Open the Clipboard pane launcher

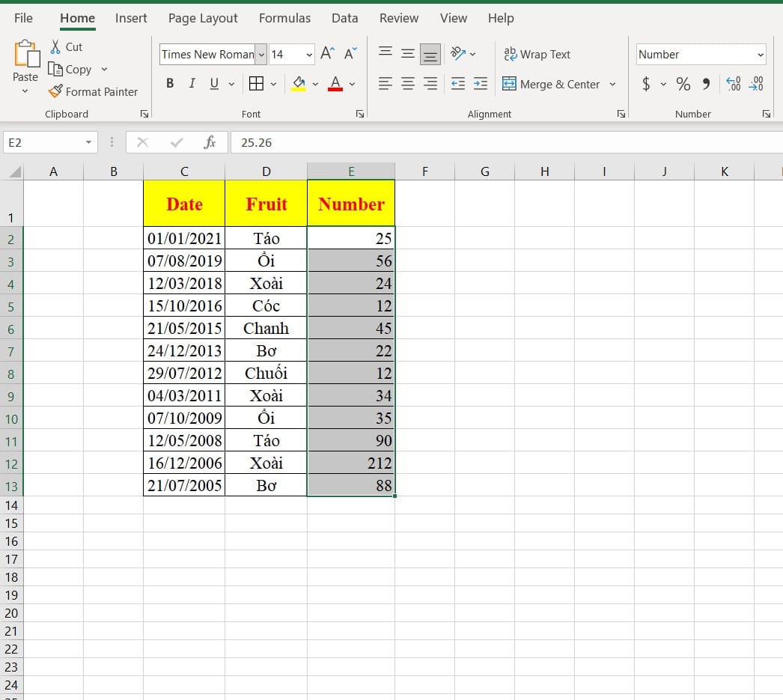(144, 115)
